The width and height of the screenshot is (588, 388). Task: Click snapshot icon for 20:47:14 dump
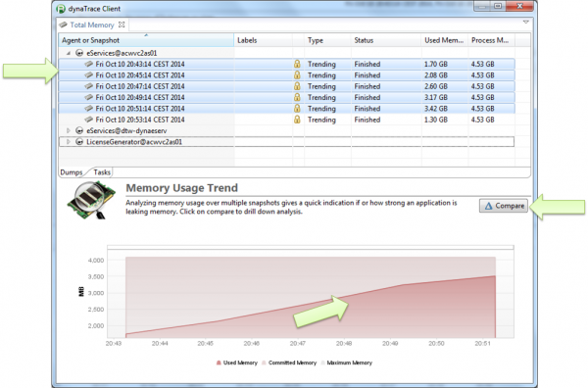point(88,86)
